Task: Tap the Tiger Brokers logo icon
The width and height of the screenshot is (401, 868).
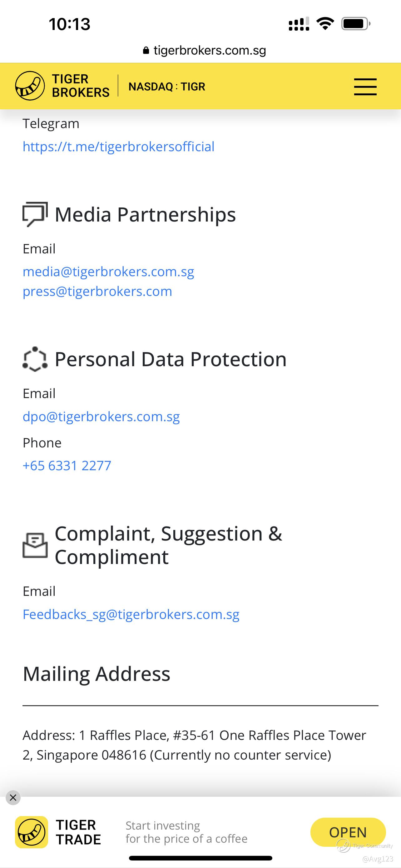Action: pyautogui.click(x=30, y=86)
